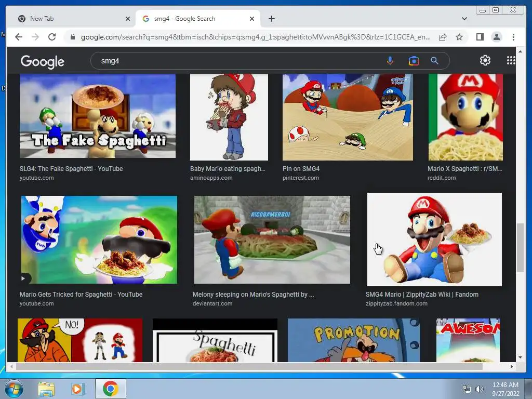Open SMG4 Mario Fandom wiki image
532x399 pixels.
[x=434, y=240]
